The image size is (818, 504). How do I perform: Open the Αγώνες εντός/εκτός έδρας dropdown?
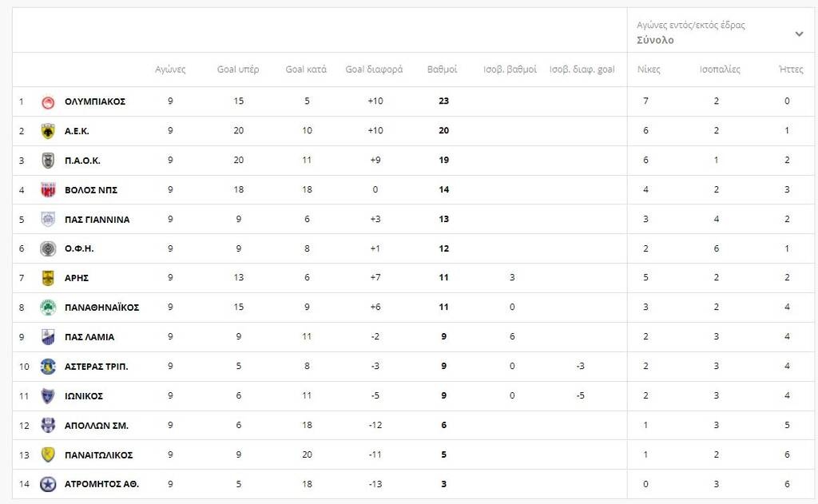pos(721,32)
